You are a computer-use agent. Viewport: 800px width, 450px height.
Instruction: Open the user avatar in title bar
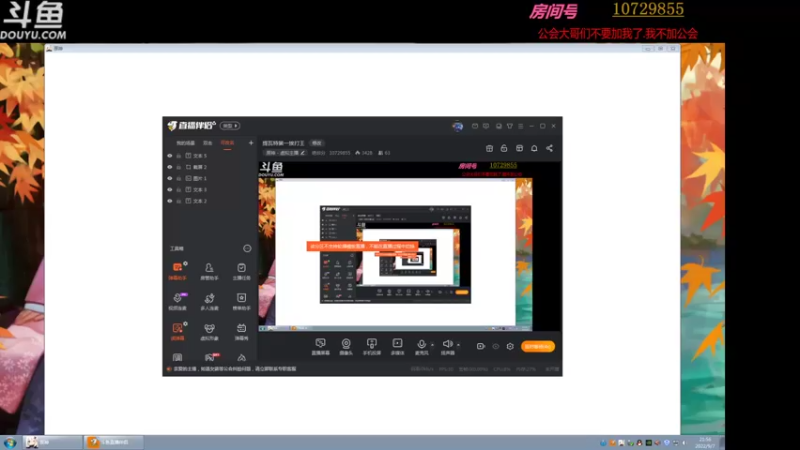click(x=457, y=126)
